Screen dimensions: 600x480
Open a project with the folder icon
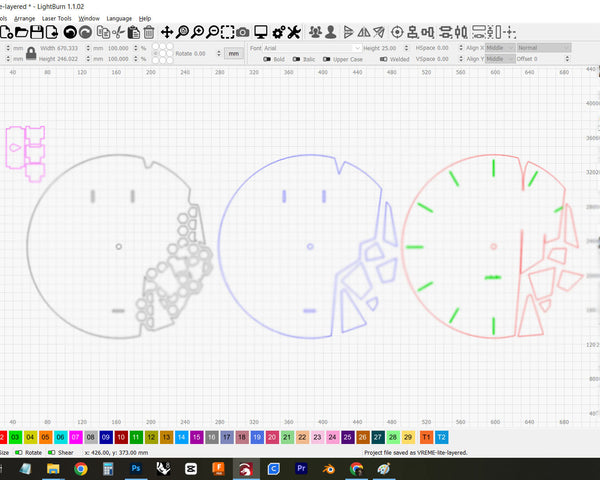click(x=21, y=32)
